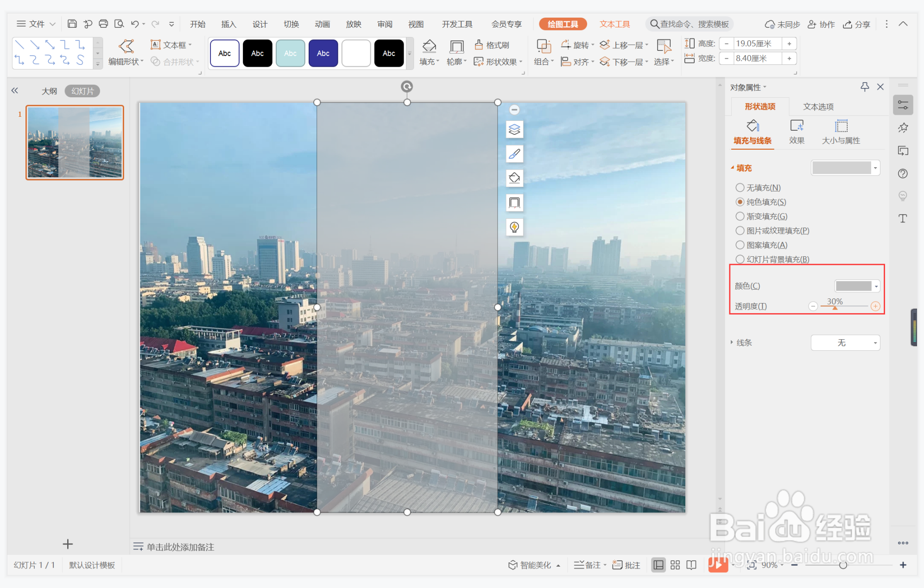Switch to 文本选项 tab

(818, 107)
